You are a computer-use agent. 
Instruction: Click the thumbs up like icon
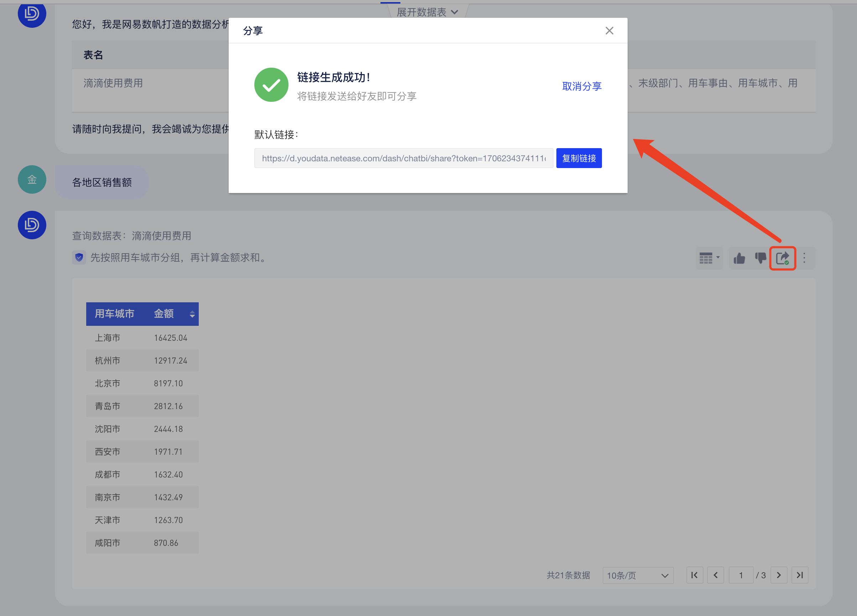click(x=739, y=259)
